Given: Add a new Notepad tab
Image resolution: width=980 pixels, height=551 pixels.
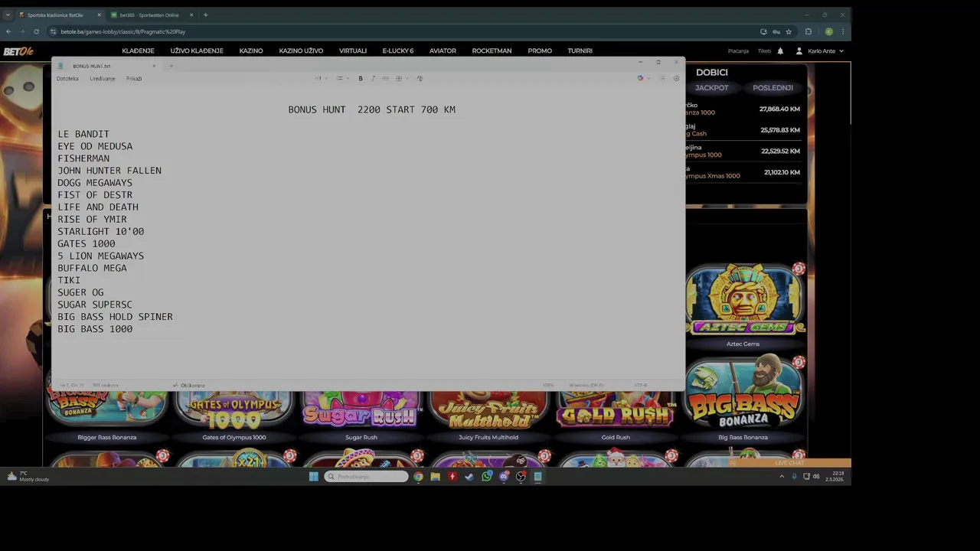Looking at the screenshot, I should (x=171, y=66).
